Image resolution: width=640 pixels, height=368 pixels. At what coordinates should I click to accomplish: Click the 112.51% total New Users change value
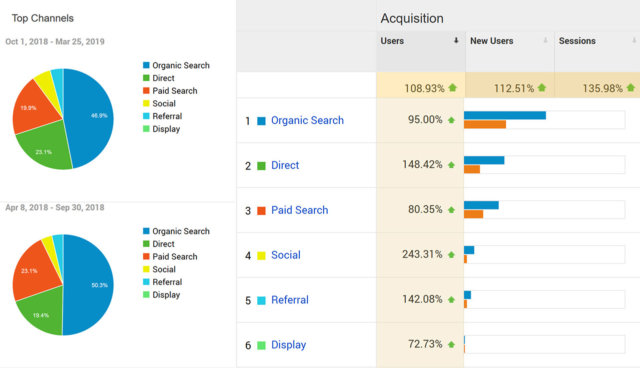tap(514, 88)
